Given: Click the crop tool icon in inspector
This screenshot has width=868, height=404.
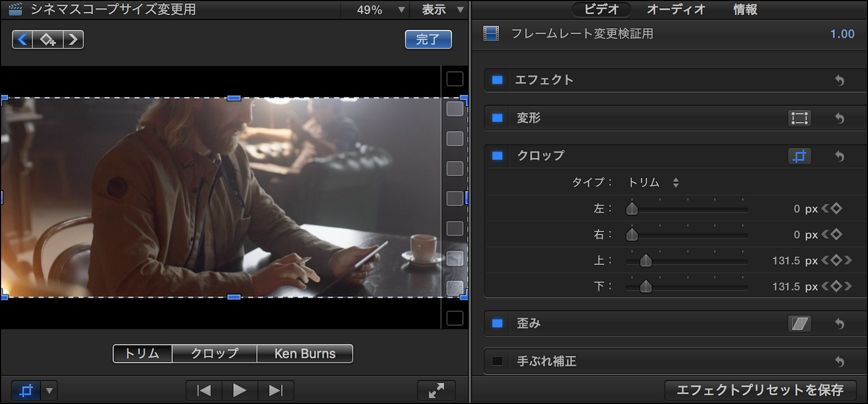Looking at the screenshot, I should click(799, 156).
